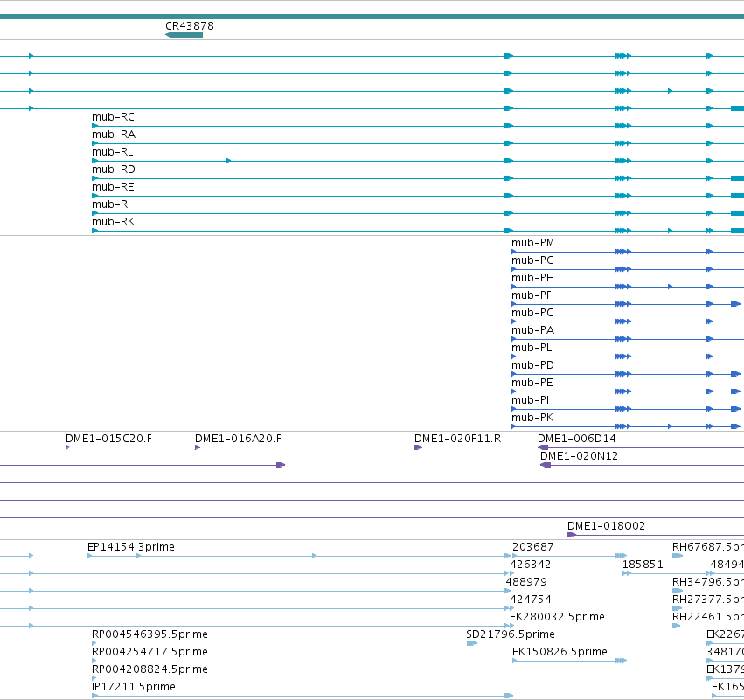This screenshot has height=700, width=744.
Task: Select the RH27377.5prime EST label
Action: click(708, 600)
